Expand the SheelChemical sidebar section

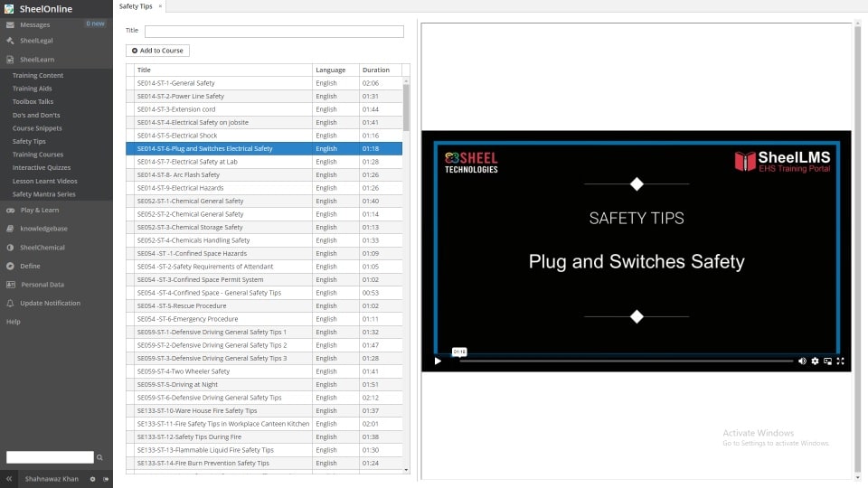click(x=42, y=247)
